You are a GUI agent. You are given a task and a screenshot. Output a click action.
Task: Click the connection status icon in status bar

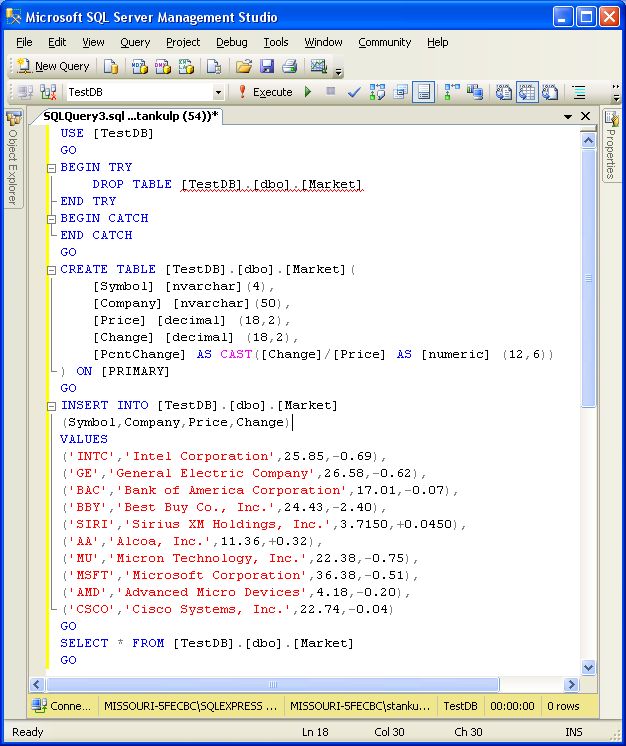click(39, 705)
